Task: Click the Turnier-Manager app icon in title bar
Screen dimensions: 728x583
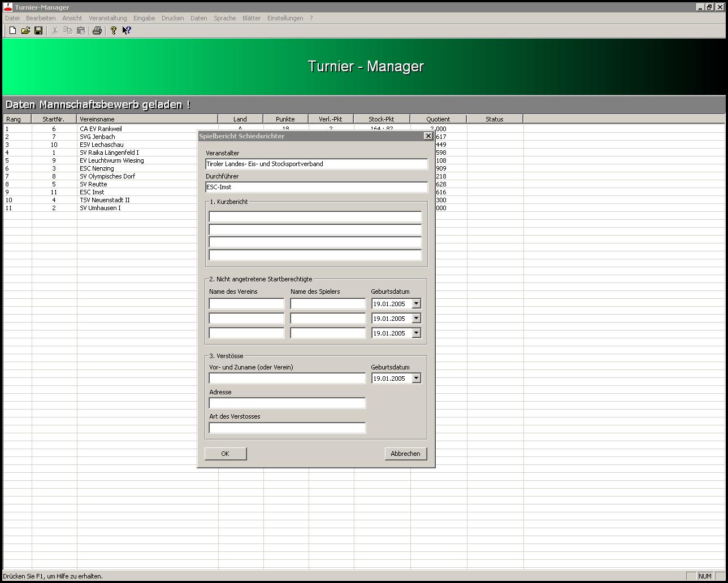Action: pos(8,7)
